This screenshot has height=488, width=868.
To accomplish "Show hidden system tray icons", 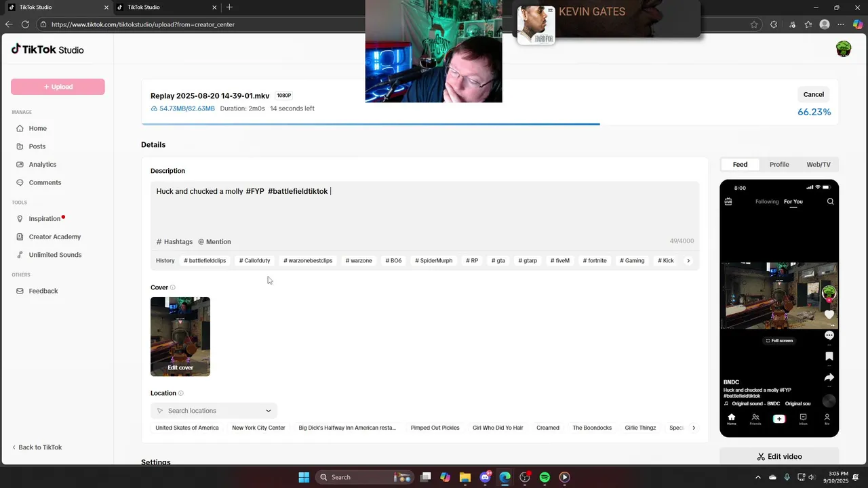I will [x=758, y=477].
